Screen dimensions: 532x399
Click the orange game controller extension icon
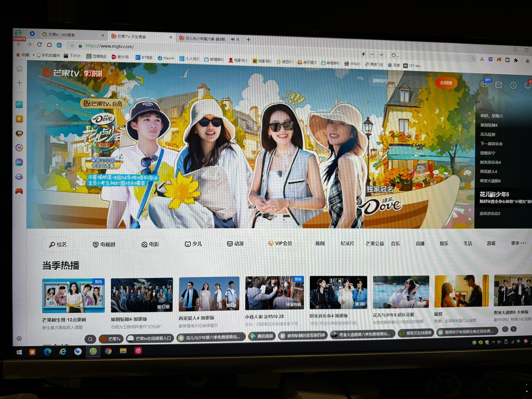pyautogui.click(x=499, y=59)
